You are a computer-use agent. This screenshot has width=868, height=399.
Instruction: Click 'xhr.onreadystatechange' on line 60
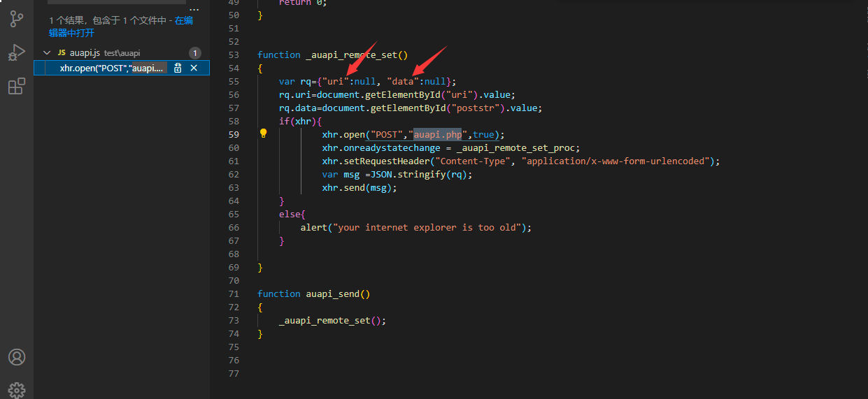pyautogui.click(x=381, y=147)
